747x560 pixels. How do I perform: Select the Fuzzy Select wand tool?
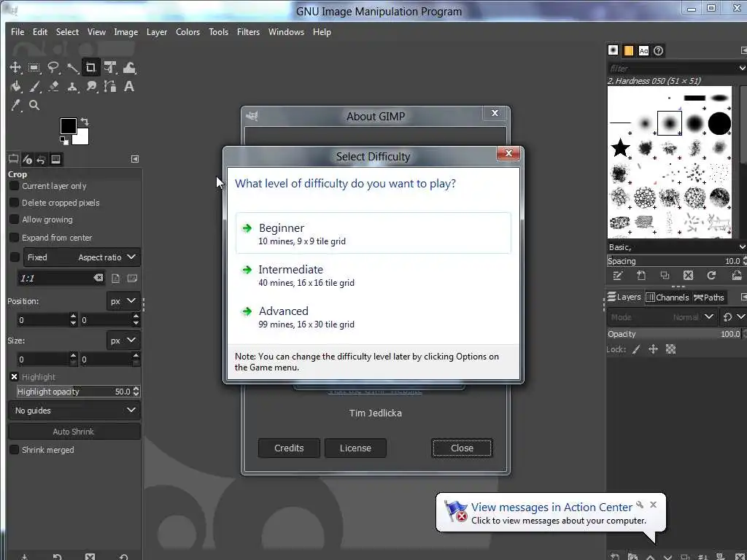tap(72, 68)
